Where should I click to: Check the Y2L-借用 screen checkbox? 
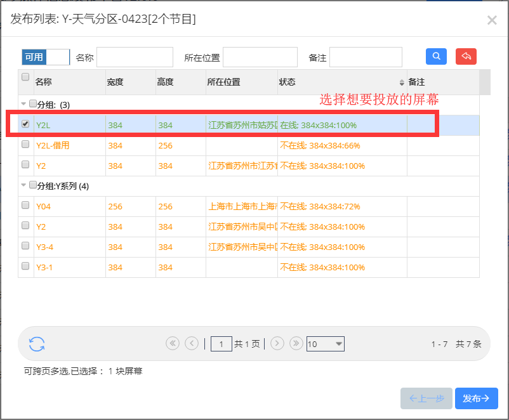[x=25, y=145]
